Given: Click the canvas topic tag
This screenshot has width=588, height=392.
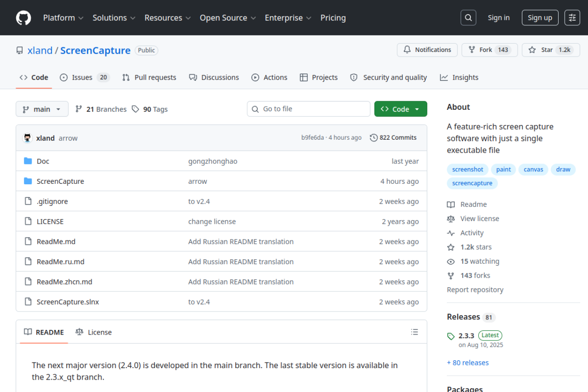Looking at the screenshot, I should click(x=533, y=170).
